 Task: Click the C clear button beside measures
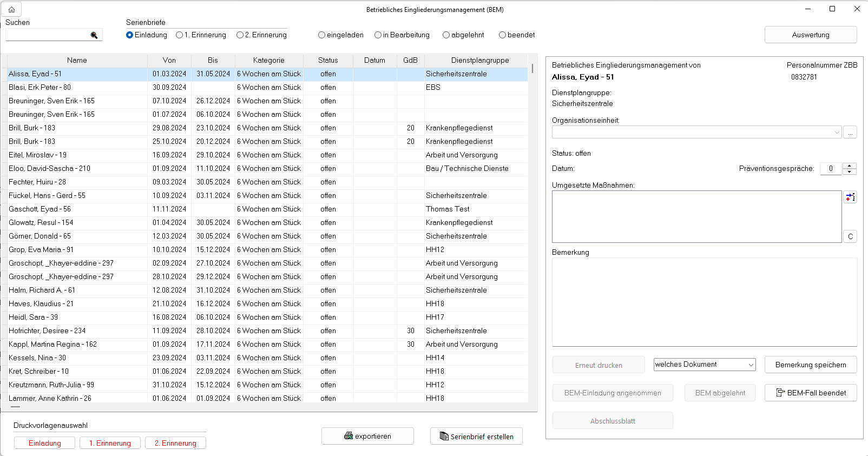pos(850,236)
